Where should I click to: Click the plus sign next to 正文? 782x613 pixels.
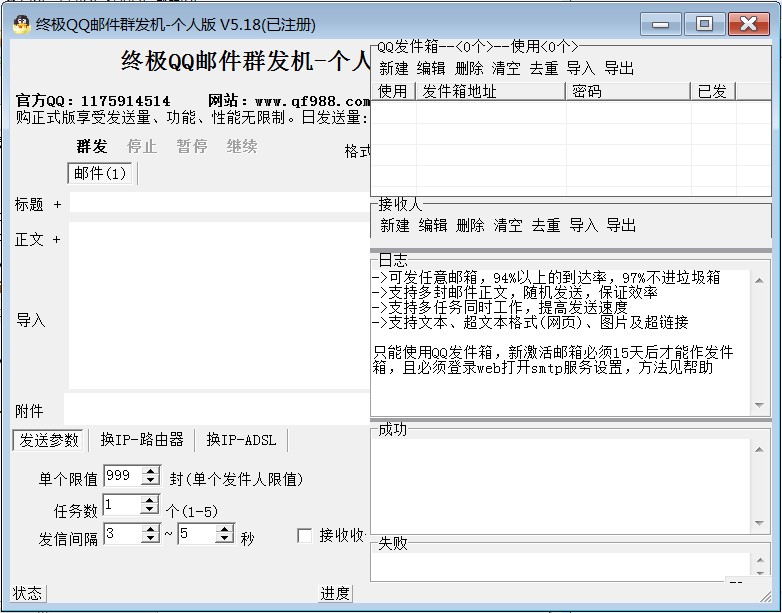pyautogui.click(x=56, y=239)
